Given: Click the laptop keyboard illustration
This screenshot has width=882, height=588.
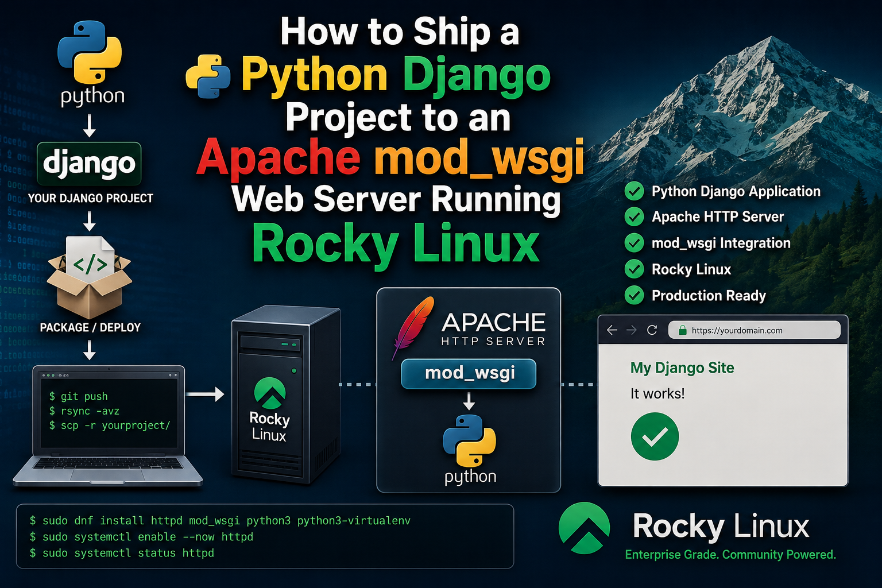Looking at the screenshot, I should point(108,462).
